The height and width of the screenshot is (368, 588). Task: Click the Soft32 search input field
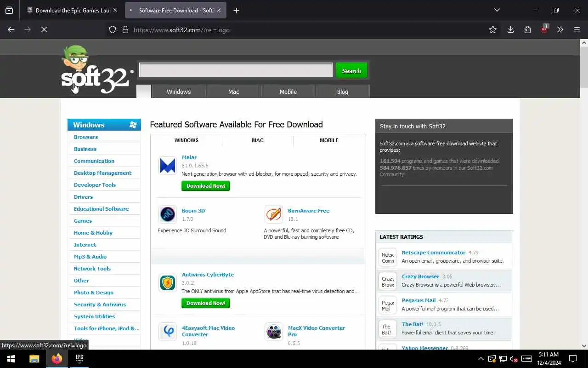pos(236,70)
